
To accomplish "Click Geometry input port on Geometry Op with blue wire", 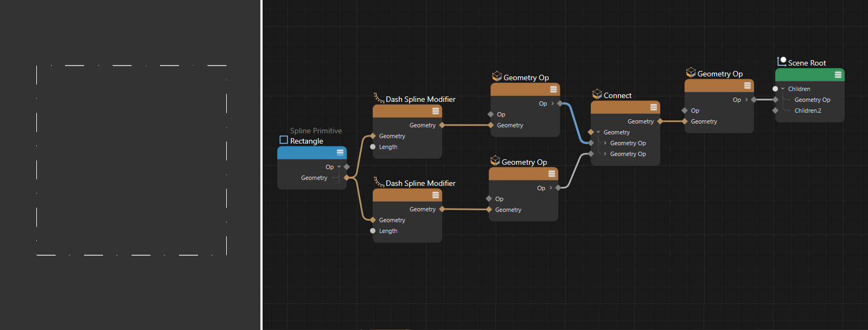I will tap(490, 125).
